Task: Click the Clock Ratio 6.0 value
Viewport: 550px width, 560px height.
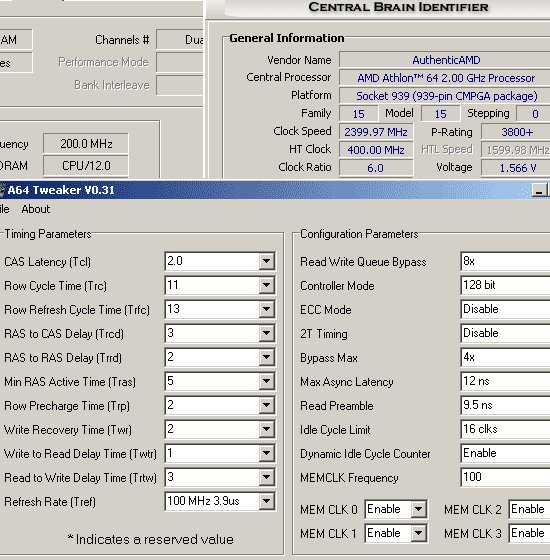Action: [x=376, y=168]
